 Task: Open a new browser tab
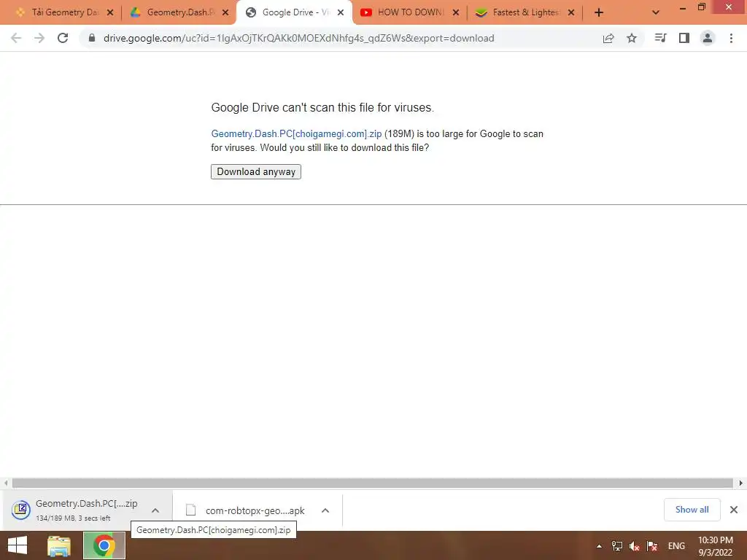[x=599, y=12]
